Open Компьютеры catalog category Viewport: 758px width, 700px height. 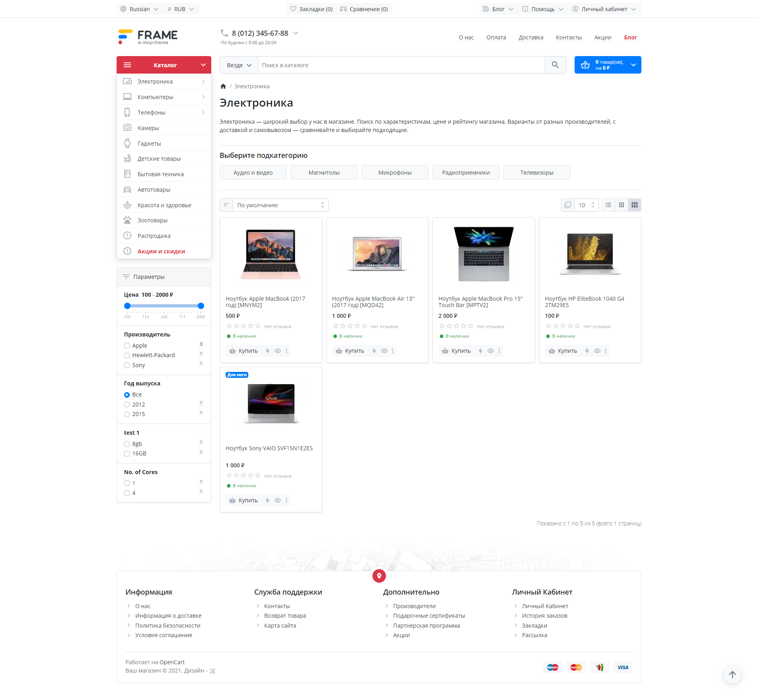tap(164, 97)
